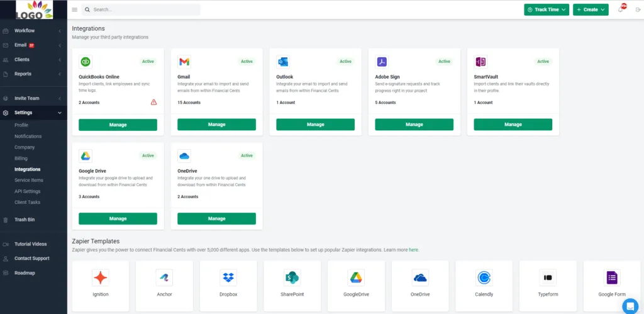This screenshot has width=644, height=314.
Task: Open the Roadmap page
Action: click(x=25, y=273)
